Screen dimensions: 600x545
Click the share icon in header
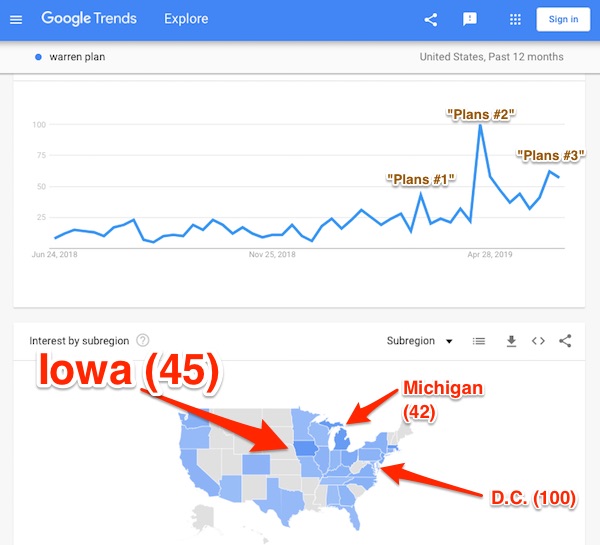431,20
